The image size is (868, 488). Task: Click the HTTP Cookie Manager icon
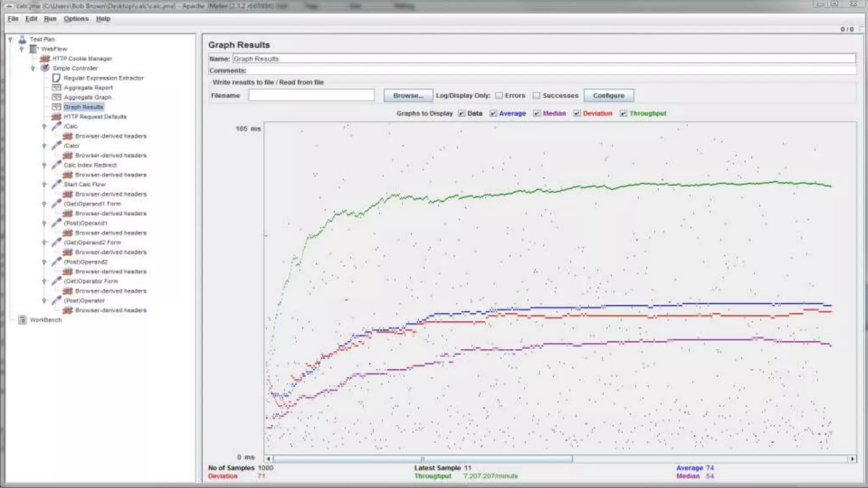pos(45,58)
